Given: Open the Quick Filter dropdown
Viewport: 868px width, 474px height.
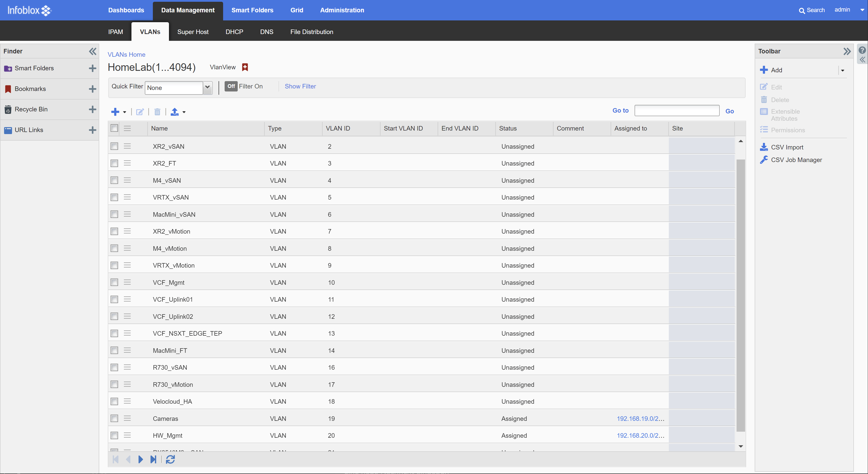Looking at the screenshot, I should (x=207, y=88).
